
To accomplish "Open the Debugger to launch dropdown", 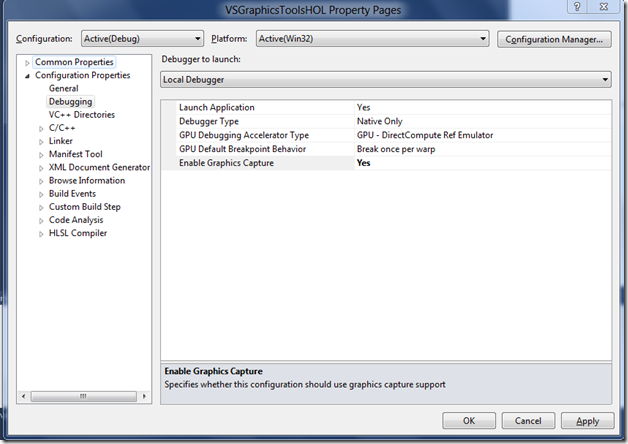I will tap(385, 80).
